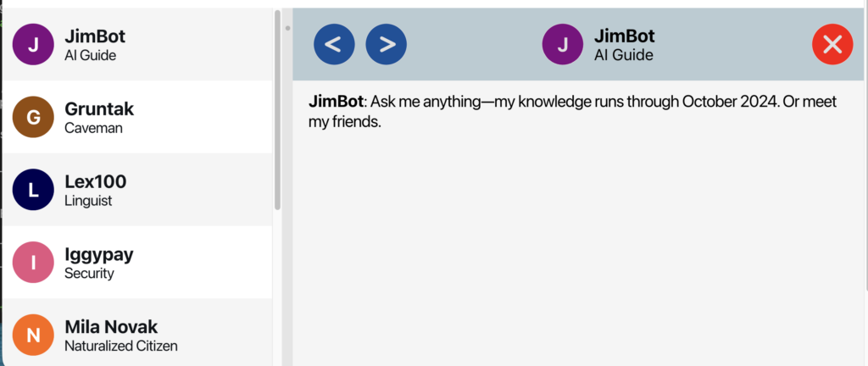Open the Mila Novak conversation by name
The height and width of the screenshot is (366, 868).
(x=111, y=327)
